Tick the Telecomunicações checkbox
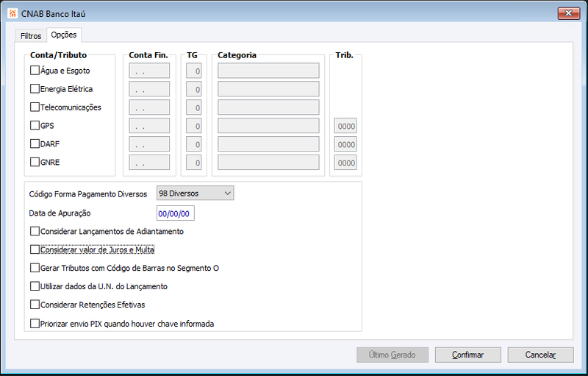 click(35, 107)
